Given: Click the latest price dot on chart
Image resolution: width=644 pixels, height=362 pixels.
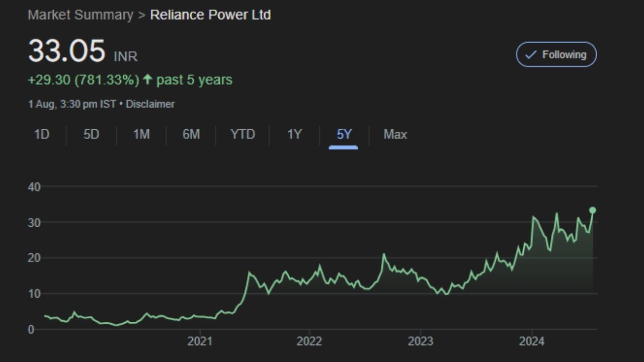Looking at the screenshot, I should [x=593, y=210].
